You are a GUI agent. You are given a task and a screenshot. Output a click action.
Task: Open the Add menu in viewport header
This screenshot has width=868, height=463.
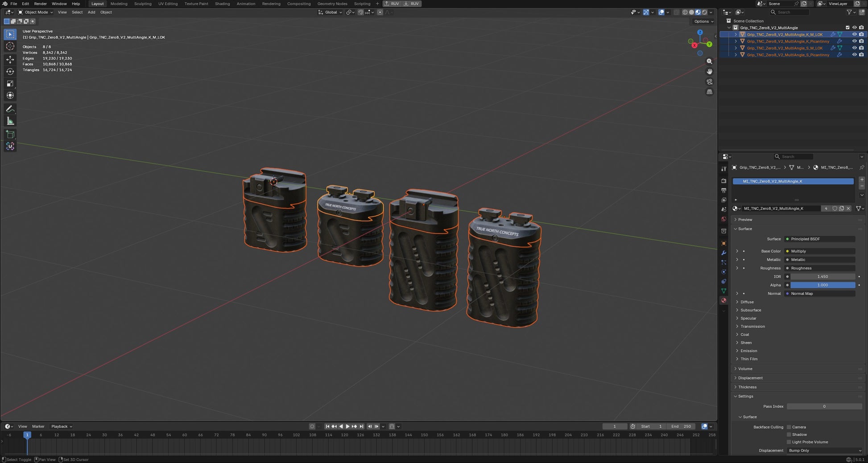(91, 12)
